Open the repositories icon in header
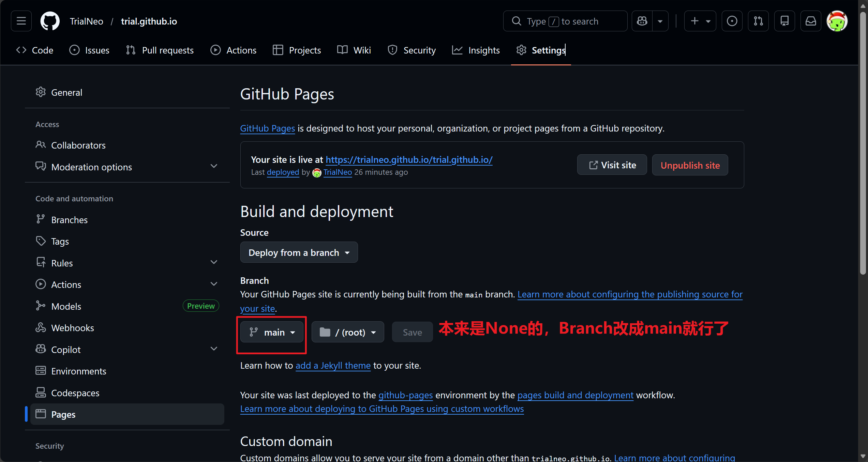Image resolution: width=868 pixels, height=462 pixels. [x=784, y=21]
